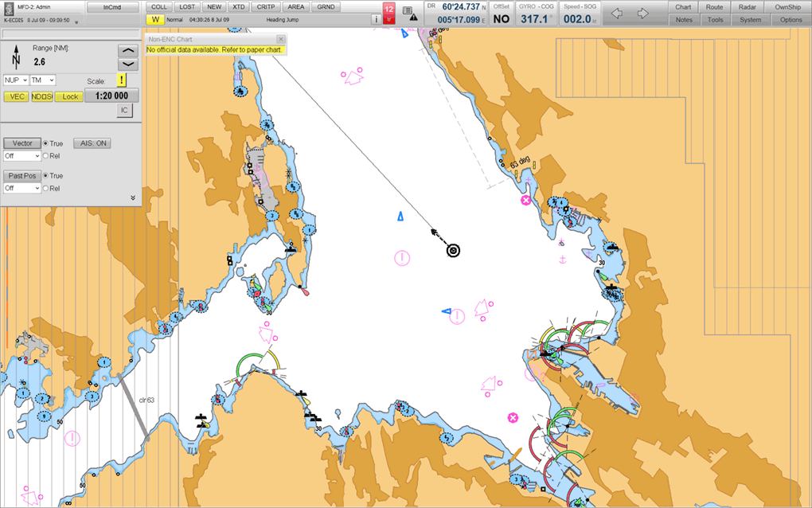Increase range with the up chevron button

(x=127, y=51)
